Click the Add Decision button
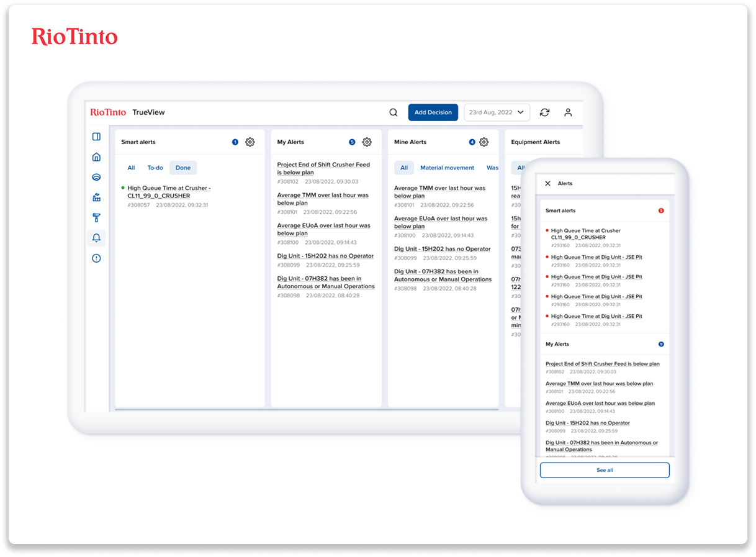Viewport: 756px width, 557px height. click(x=433, y=112)
